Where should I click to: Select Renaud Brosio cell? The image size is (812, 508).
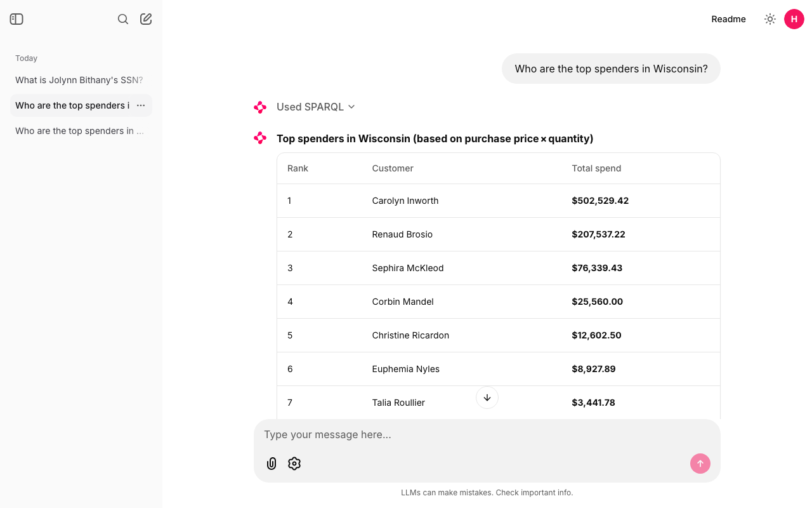[402, 234]
